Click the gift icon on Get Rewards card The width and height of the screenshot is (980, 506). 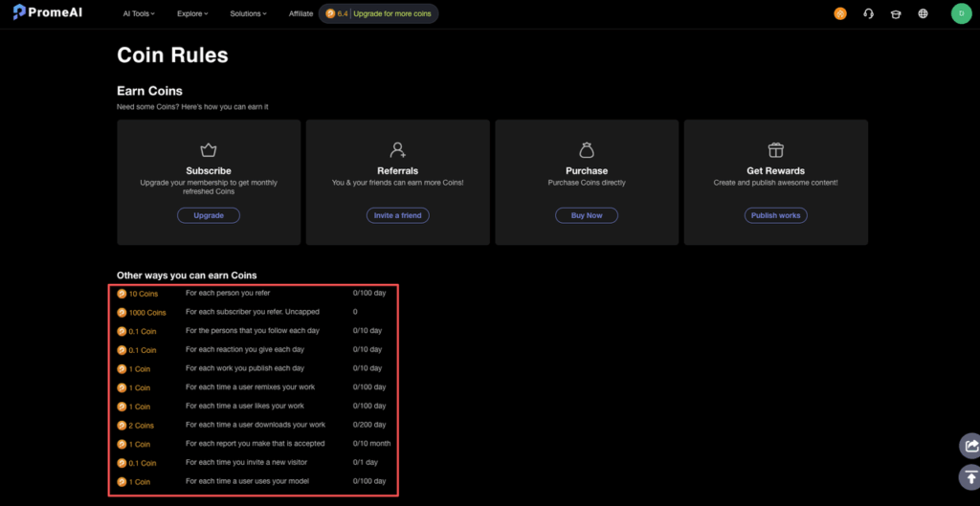(775, 150)
